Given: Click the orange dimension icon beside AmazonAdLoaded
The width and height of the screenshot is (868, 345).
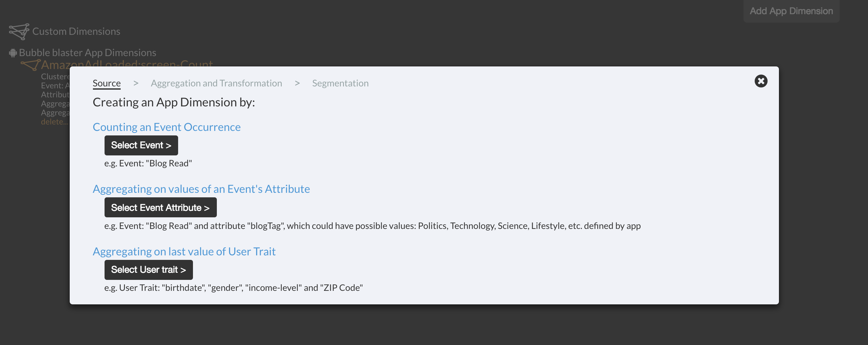Looking at the screenshot, I should [30, 64].
